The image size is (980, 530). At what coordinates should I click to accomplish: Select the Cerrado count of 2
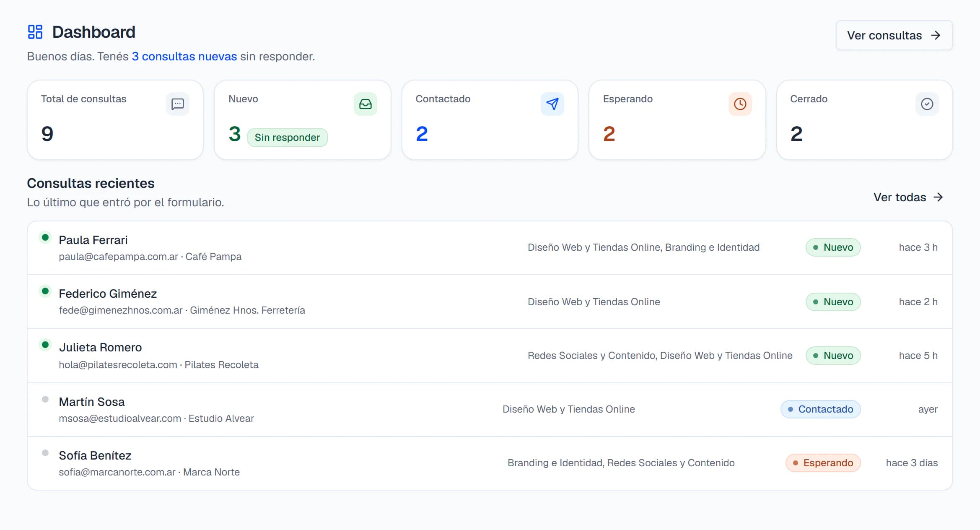click(796, 134)
